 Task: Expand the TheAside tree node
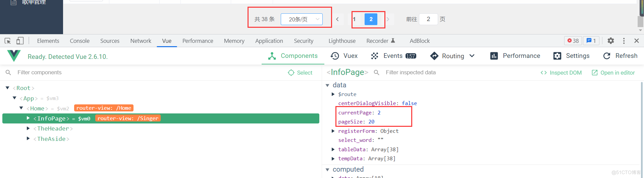click(28, 139)
